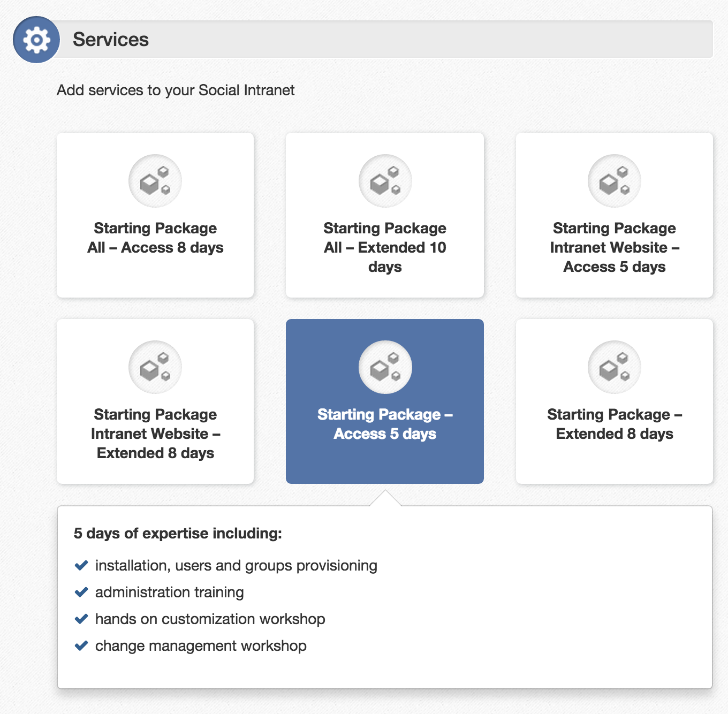Choose Starting Package Intranet Website – Access 5 days title
The height and width of the screenshot is (714, 728).
click(x=614, y=247)
